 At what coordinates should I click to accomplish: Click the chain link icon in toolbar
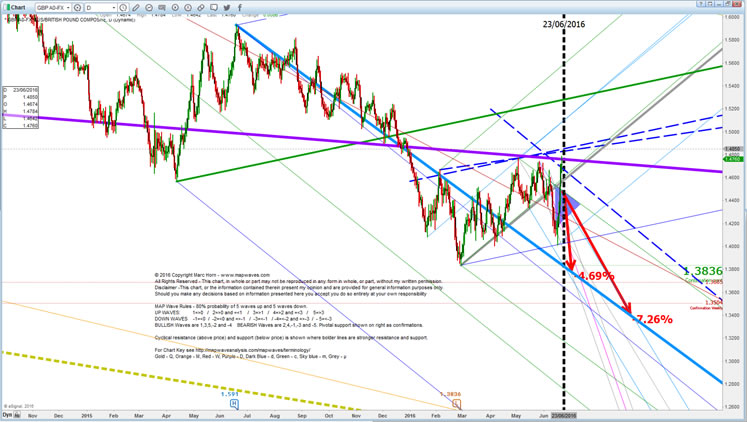pos(201,8)
